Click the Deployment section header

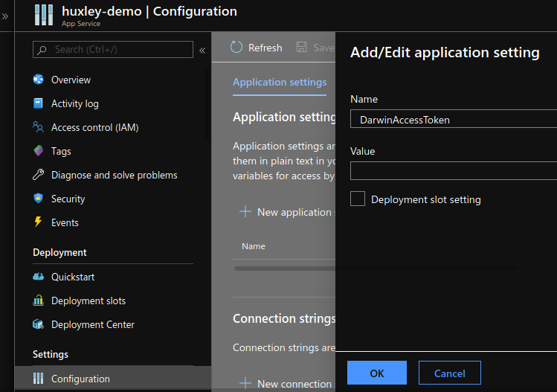click(x=59, y=253)
